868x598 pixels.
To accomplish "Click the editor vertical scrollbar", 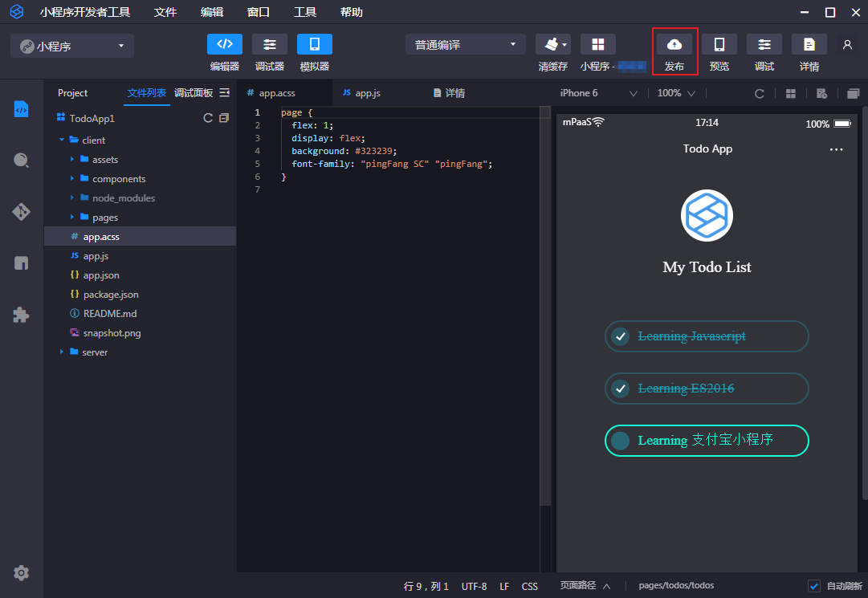I will [545, 306].
